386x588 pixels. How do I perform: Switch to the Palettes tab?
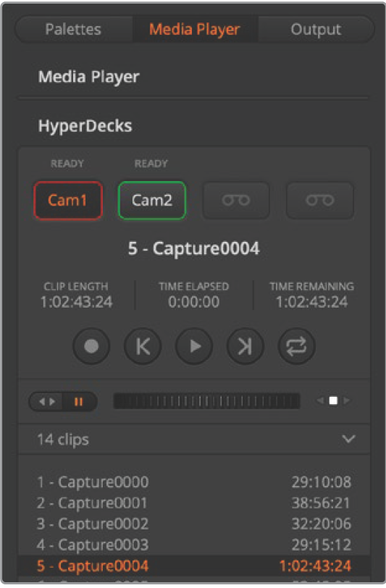pos(73,29)
